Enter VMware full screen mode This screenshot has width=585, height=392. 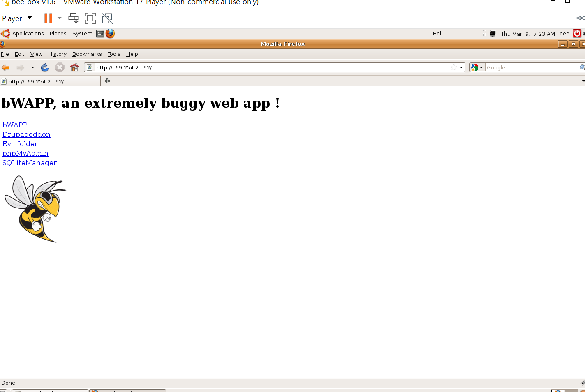(90, 18)
